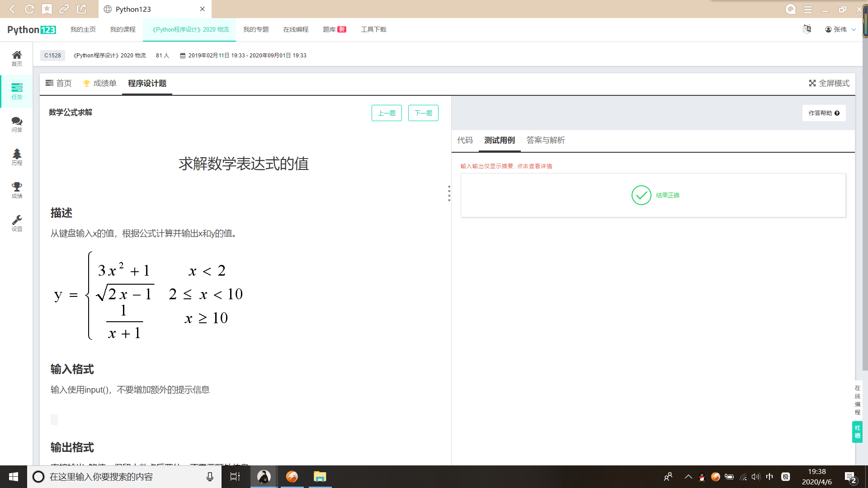
Task: Expand 张伟 user account dropdown
Action: click(x=840, y=29)
